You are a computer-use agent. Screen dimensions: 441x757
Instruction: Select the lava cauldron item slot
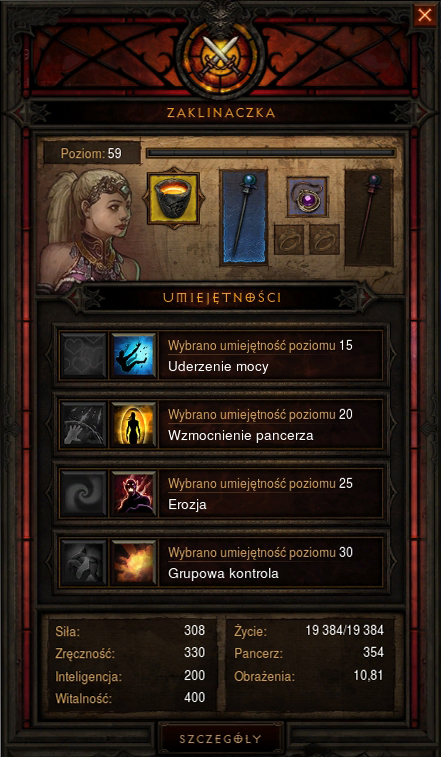click(x=173, y=198)
